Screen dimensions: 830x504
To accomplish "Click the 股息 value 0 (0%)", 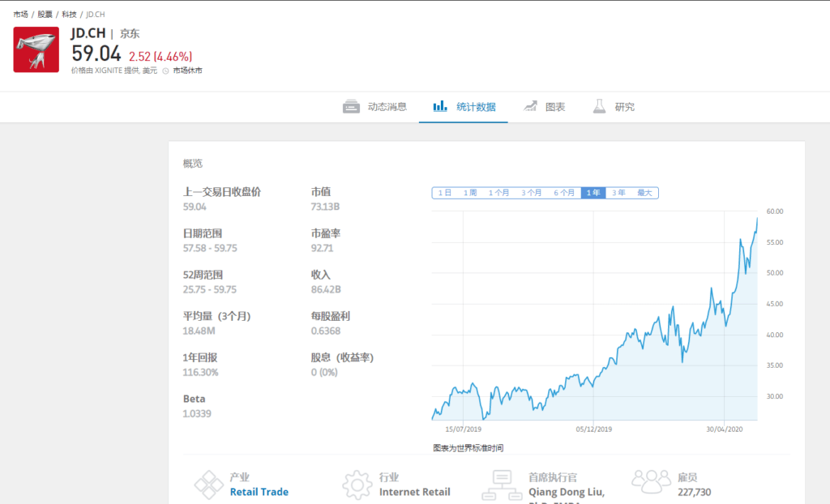I will (324, 372).
